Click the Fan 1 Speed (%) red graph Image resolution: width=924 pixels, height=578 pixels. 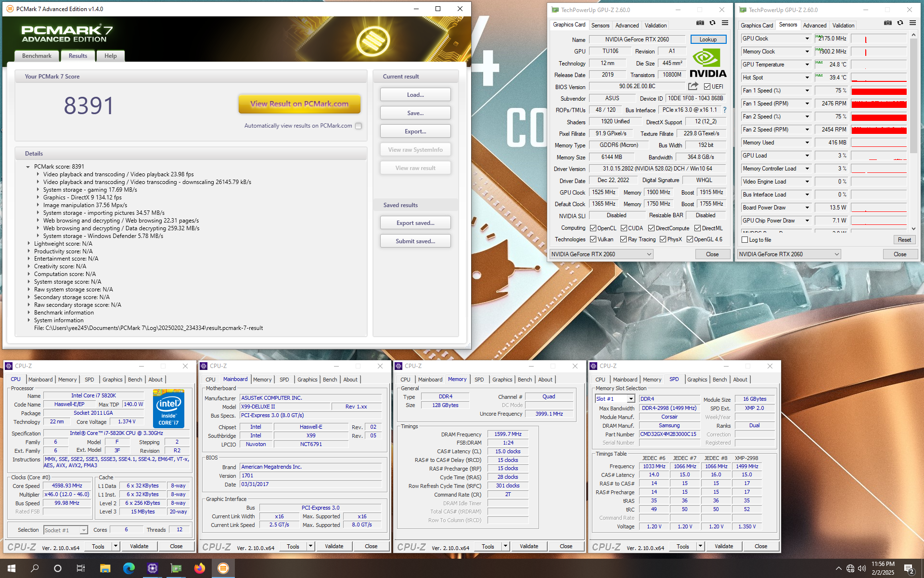(879, 91)
